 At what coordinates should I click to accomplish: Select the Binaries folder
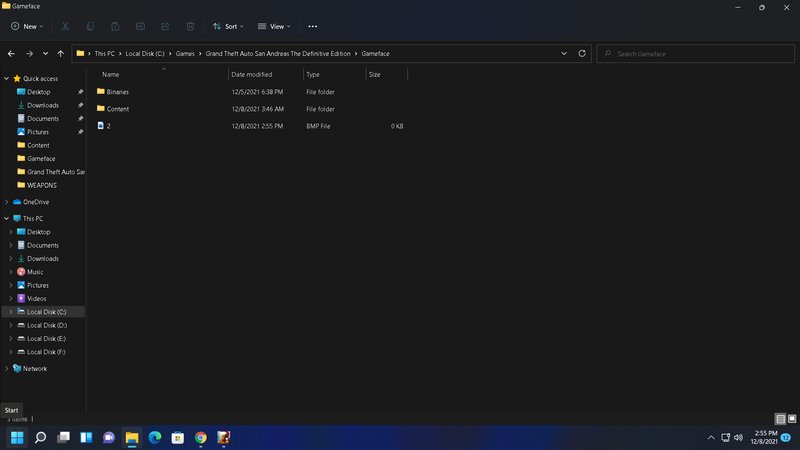tap(117, 92)
